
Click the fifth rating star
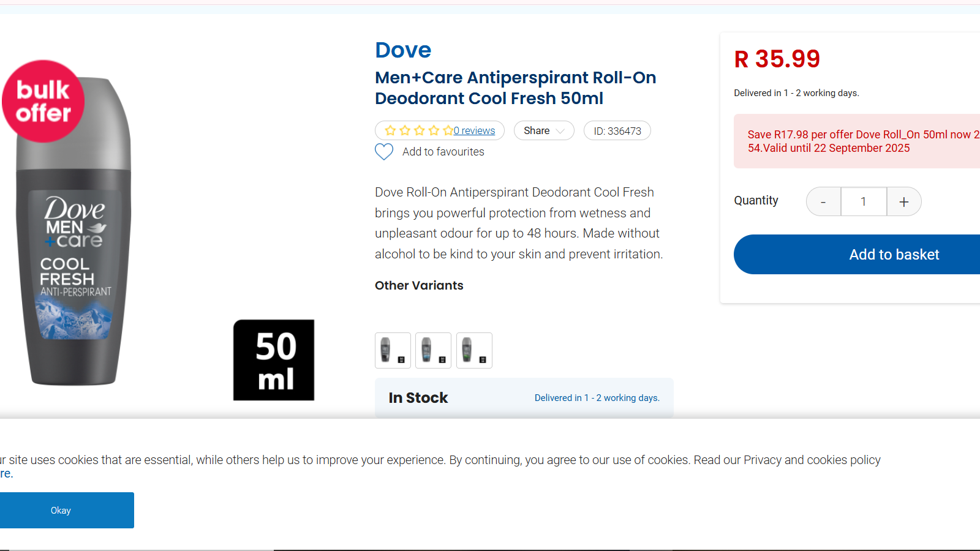[448, 130]
